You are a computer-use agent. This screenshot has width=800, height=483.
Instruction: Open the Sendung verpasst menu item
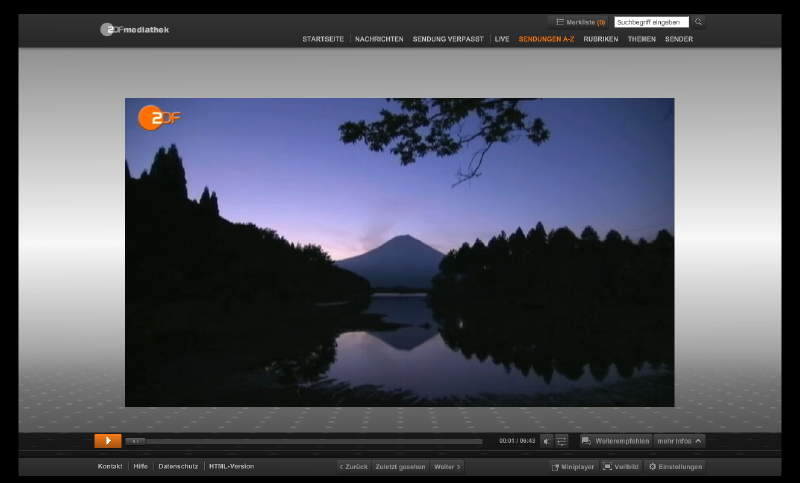[448, 39]
